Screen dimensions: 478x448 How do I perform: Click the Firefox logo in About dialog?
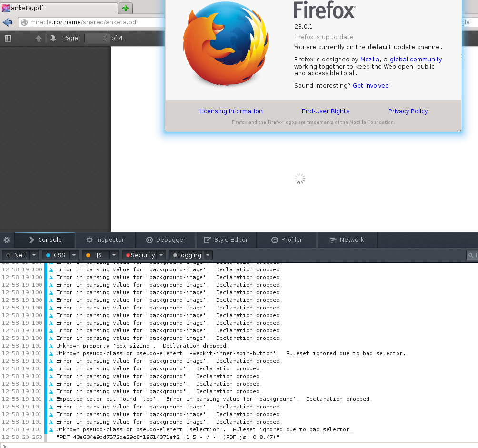[x=225, y=44]
